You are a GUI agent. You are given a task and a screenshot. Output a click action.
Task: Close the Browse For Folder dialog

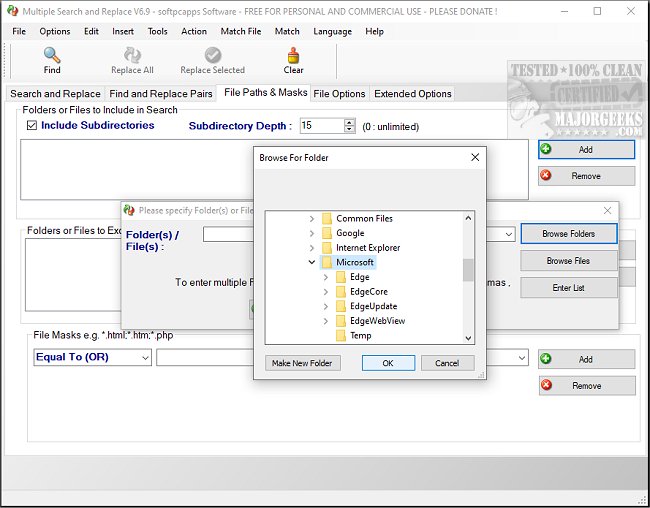pyautogui.click(x=474, y=157)
